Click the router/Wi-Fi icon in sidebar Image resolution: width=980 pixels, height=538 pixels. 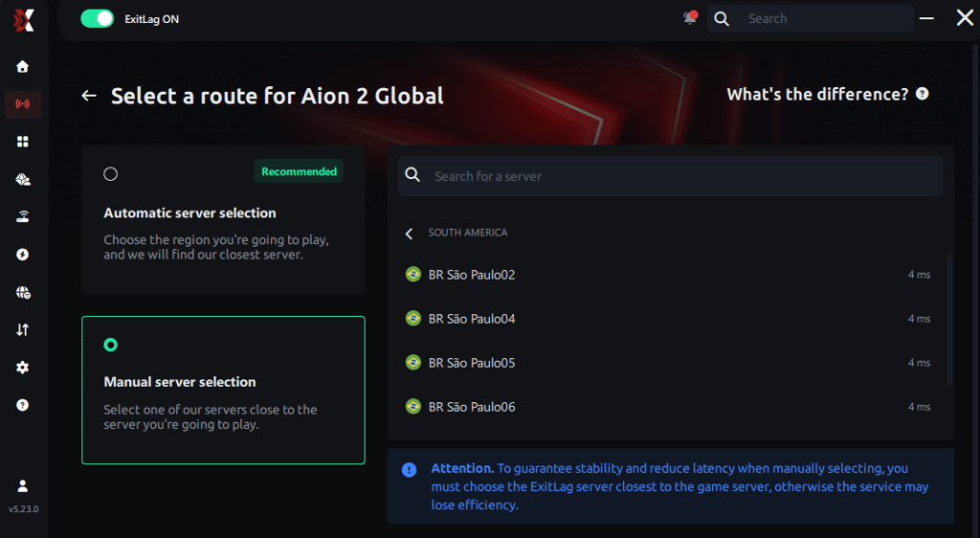tap(23, 216)
